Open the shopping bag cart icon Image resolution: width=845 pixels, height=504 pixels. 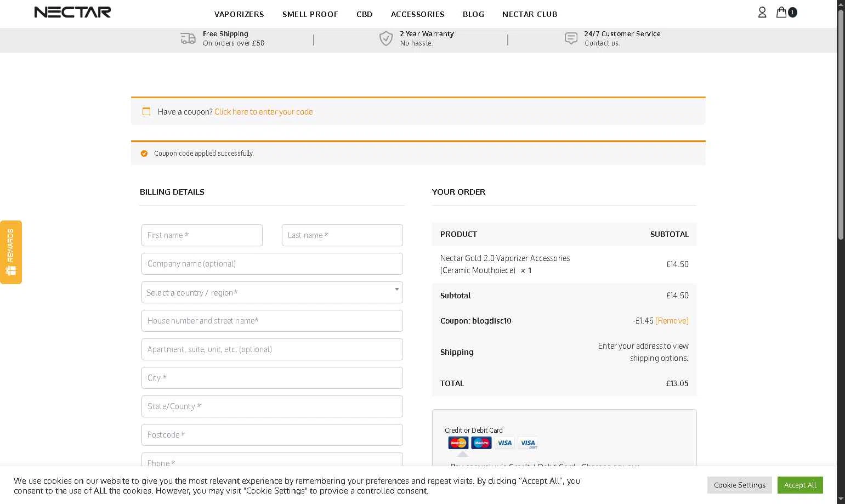(x=781, y=12)
